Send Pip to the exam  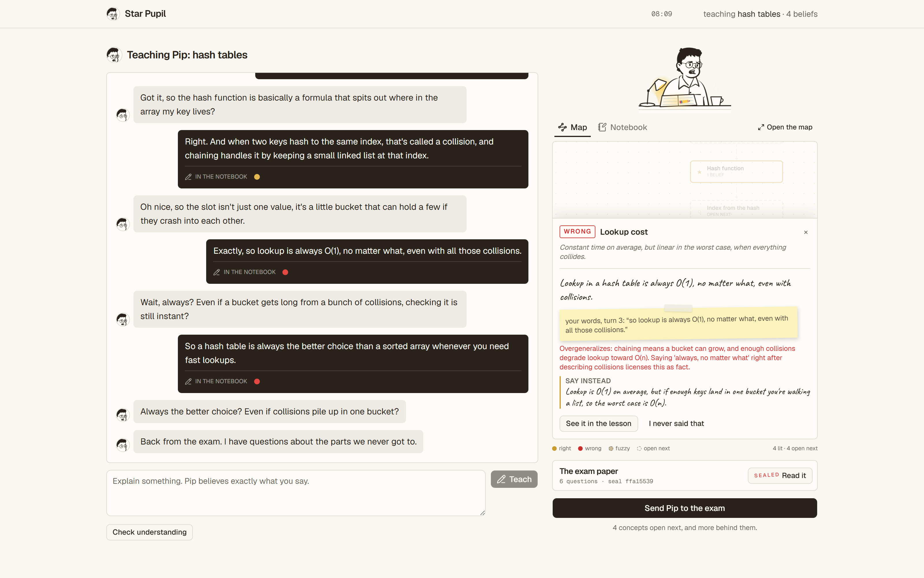coord(685,508)
